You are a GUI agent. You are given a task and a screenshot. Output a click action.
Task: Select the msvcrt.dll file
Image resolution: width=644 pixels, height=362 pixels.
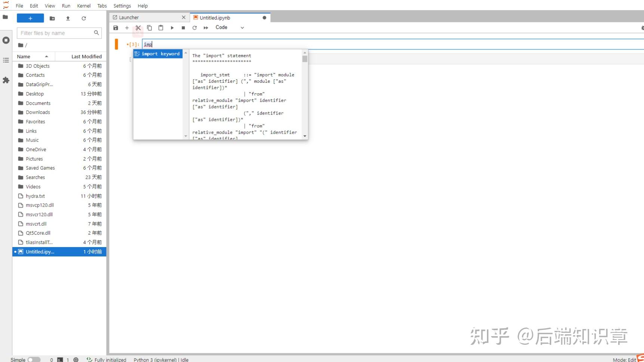point(59,224)
